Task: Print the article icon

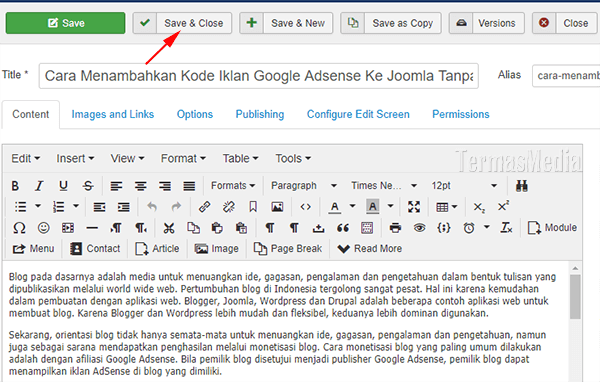Action: (x=395, y=228)
